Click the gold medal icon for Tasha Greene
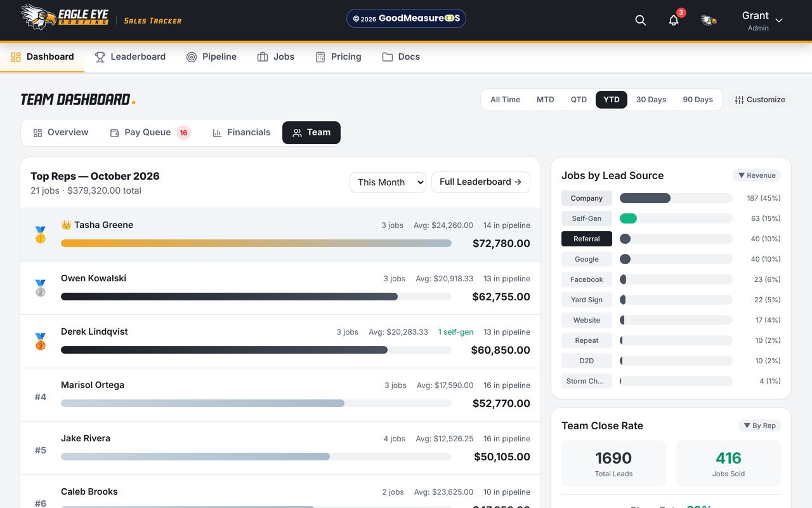812x508 pixels. pyautogui.click(x=41, y=234)
